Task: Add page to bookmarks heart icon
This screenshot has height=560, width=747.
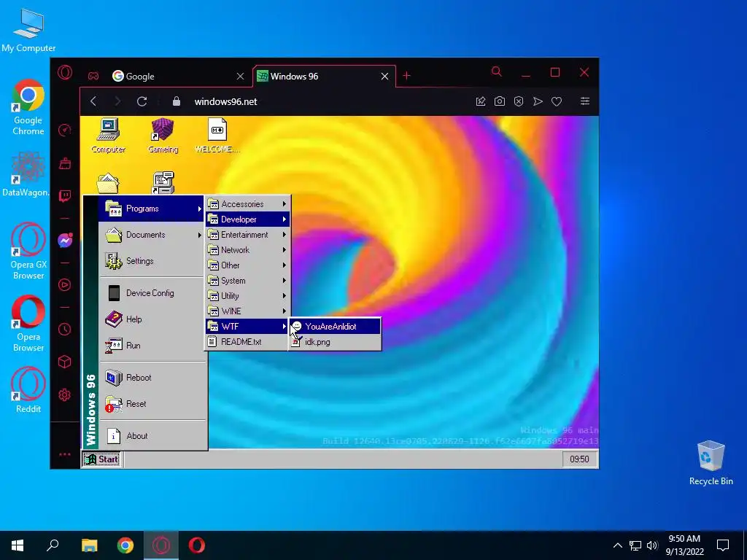Action: click(557, 101)
